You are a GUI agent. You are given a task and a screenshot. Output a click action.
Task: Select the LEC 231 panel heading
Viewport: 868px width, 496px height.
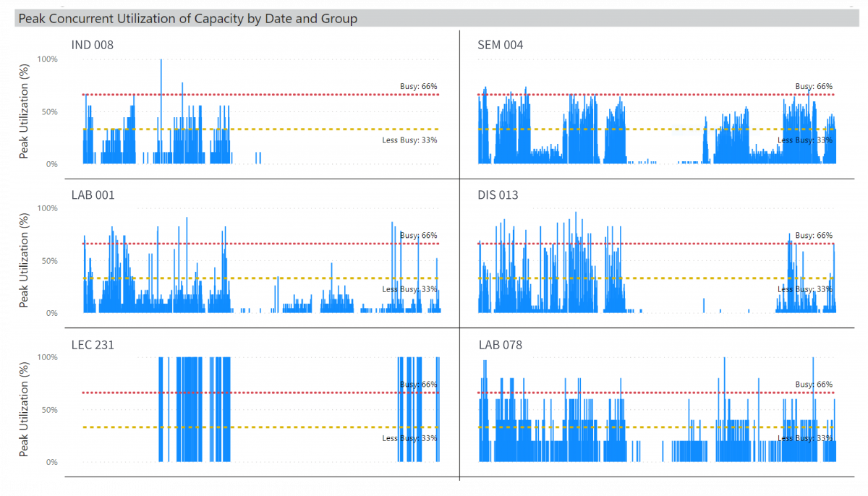[91, 345]
